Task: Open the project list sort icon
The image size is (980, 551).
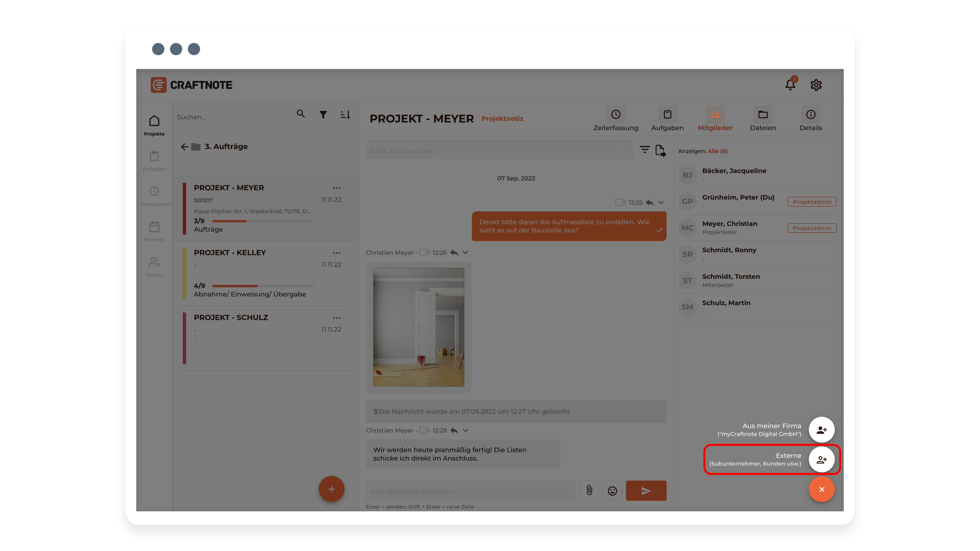Action: tap(345, 115)
